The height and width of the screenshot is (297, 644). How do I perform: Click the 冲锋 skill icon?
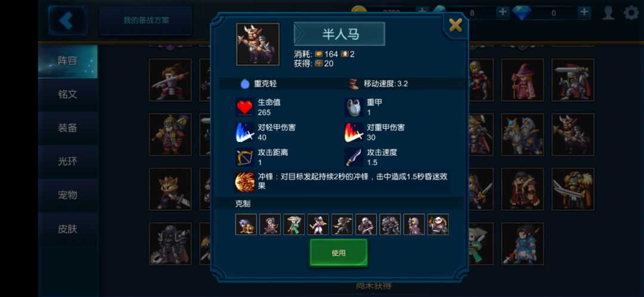pos(245,181)
